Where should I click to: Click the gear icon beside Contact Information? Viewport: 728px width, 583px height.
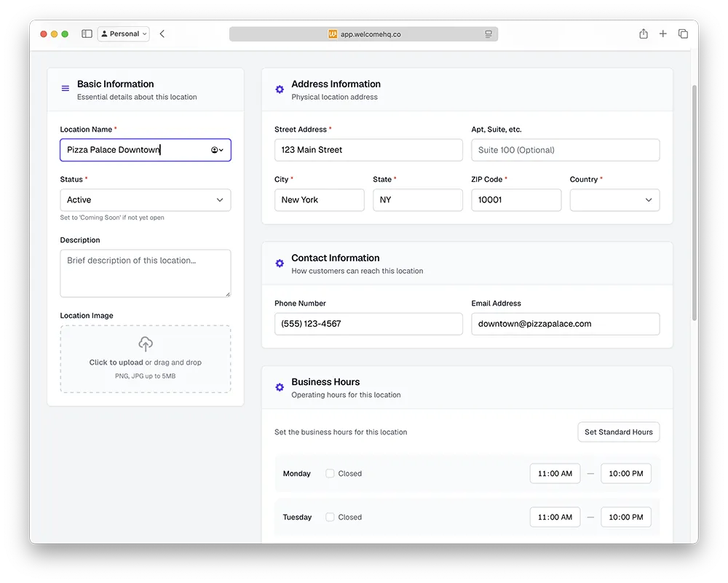pyautogui.click(x=280, y=263)
